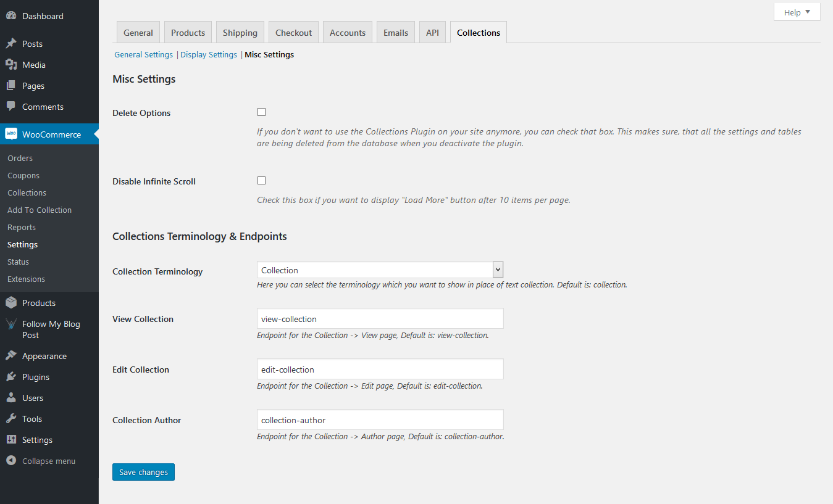Check the Disable Infinite Scroll box
833x504 pixels.
coord(261,181)
